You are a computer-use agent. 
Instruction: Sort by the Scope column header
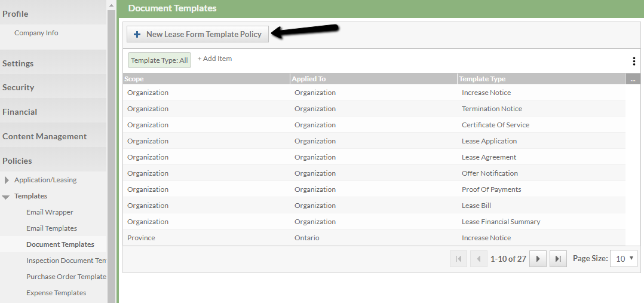(134, 79)
